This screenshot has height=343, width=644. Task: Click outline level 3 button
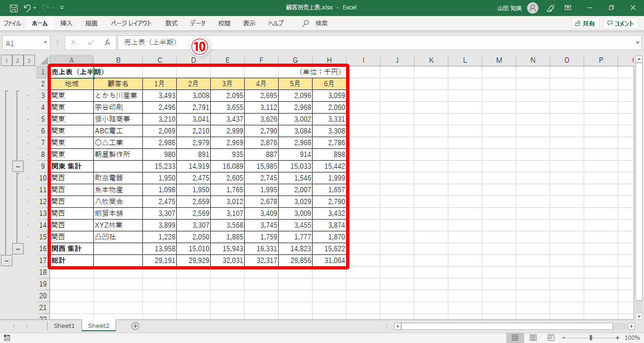(29, 60)
